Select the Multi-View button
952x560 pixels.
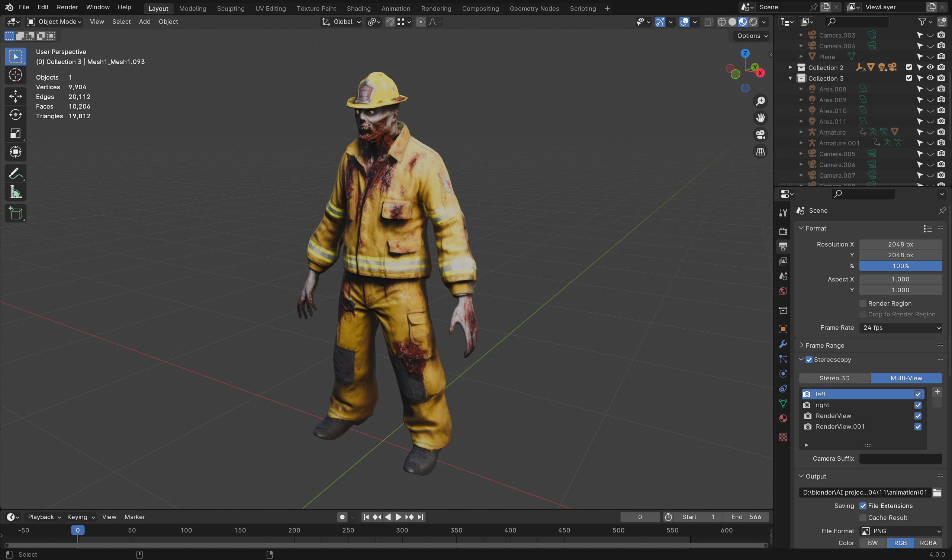pyautogui.click(x=906, y=378)
